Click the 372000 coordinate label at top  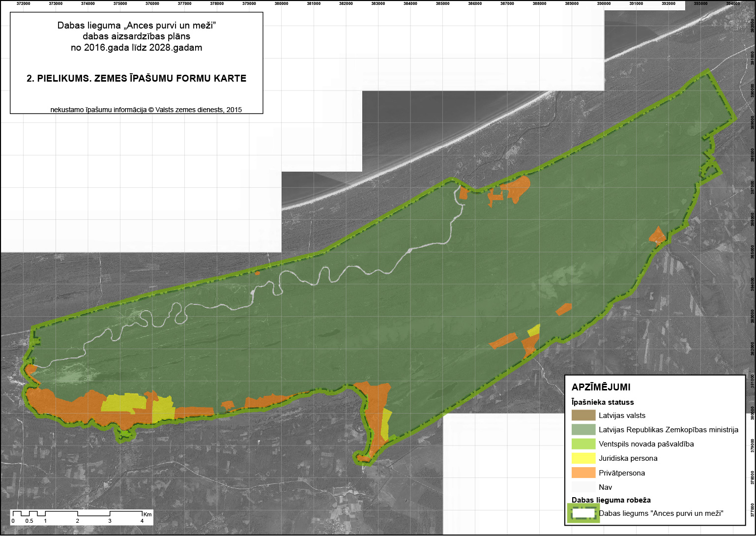(23, 3)
